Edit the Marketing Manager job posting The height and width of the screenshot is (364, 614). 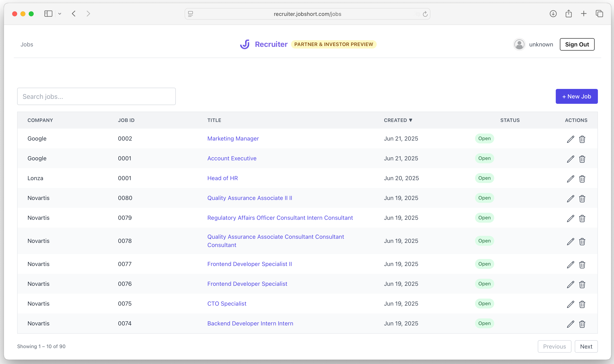click(571, 139)
